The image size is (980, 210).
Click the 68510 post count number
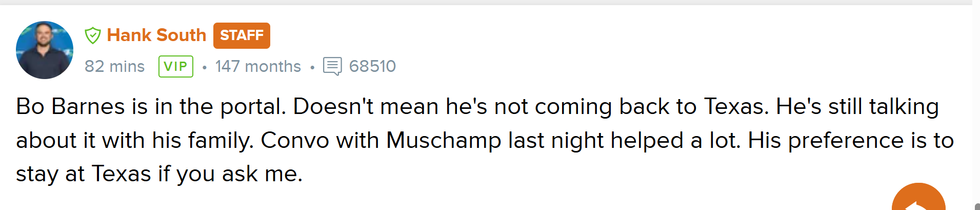(x=372, y=66)
